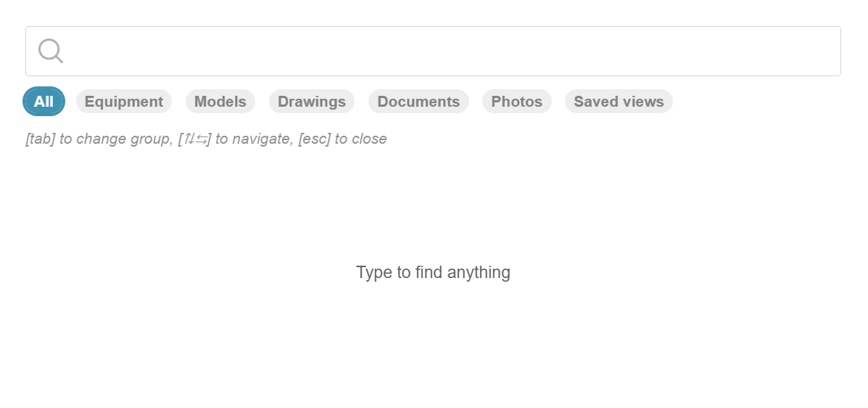Click the search lens inside the input
The height and width of the screenshot is (408, 868).
51,51
